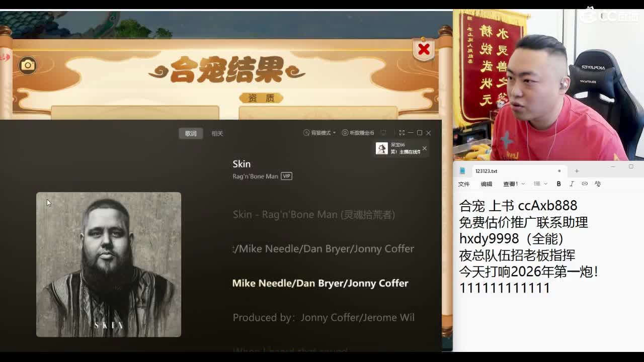Screen dimensions: 644x362
Task: Toggle italic formatting
Action: [571, 184]
